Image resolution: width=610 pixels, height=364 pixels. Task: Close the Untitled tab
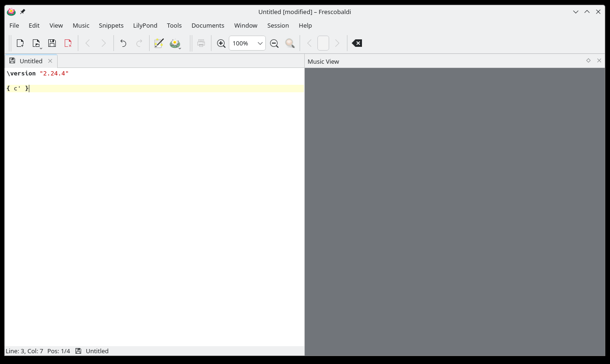[50, 61]
